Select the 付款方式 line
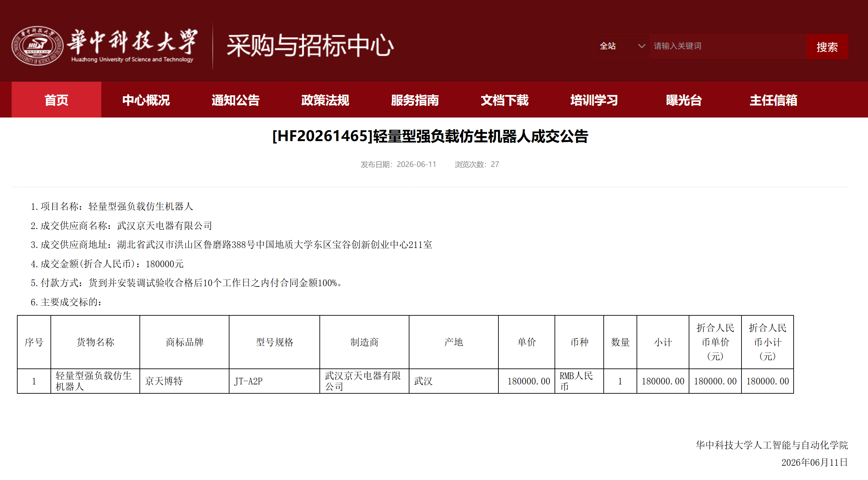The height and width of the screenshot is (480, 868). [x=187, y=283]
